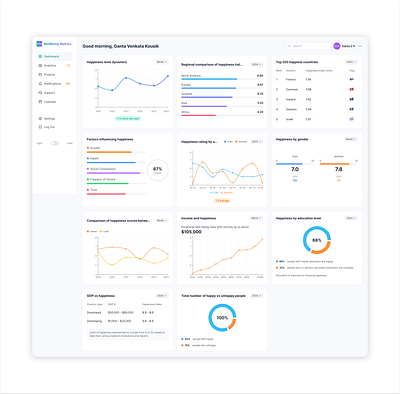Click Israel's flag icon
The height and width of the screenshot is (395, 400).
pos(352,119)
